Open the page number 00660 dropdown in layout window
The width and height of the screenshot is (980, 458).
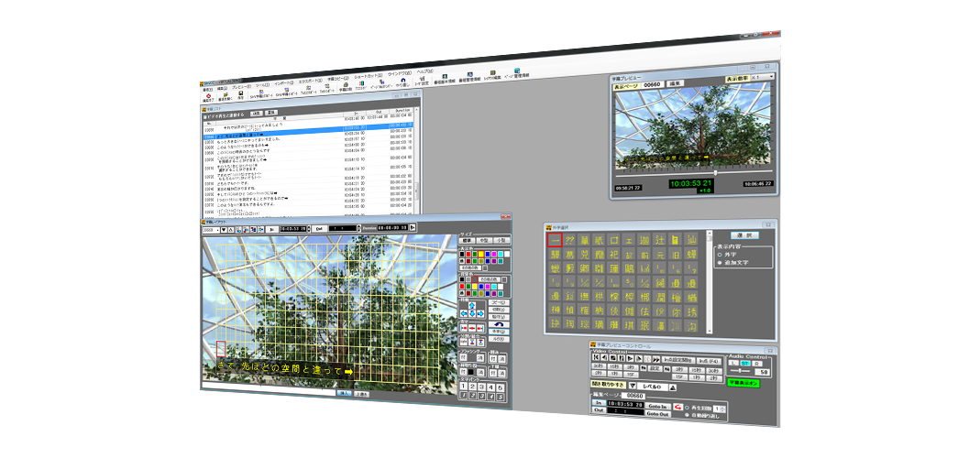point(211,230)
